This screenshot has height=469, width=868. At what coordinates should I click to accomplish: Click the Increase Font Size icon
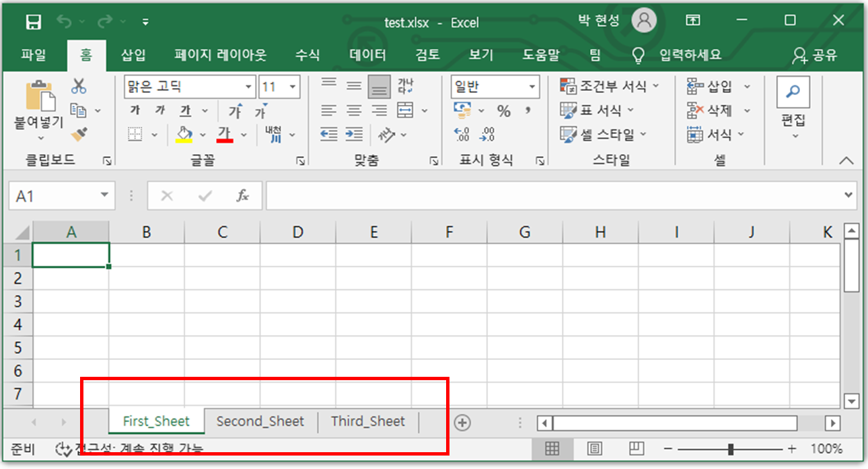(x=236, y=110)
